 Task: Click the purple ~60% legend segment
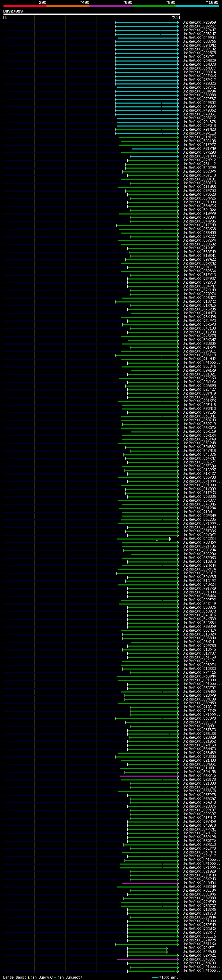(111, 6)
